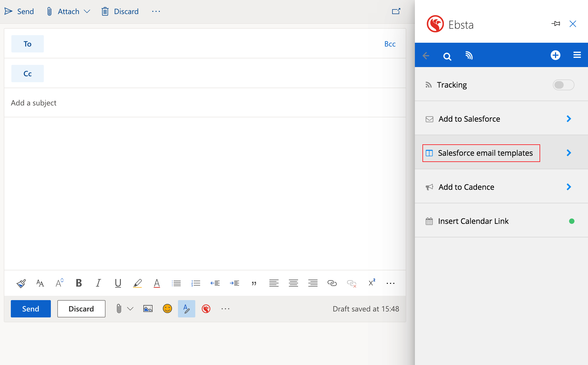Expand Add to Salesforce chevron
This screenshot has width=588, height=365.
point(569,119)
